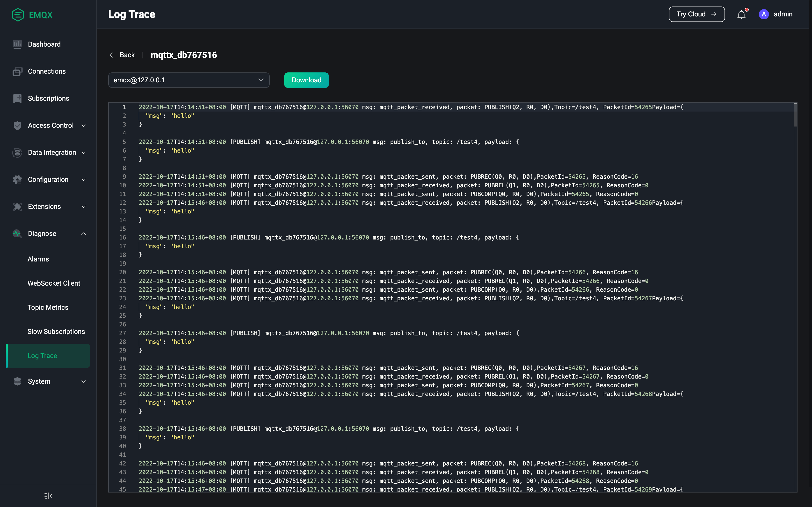Click the EMQX logo icon
The image size is (812, 507).
pos(18,15)
